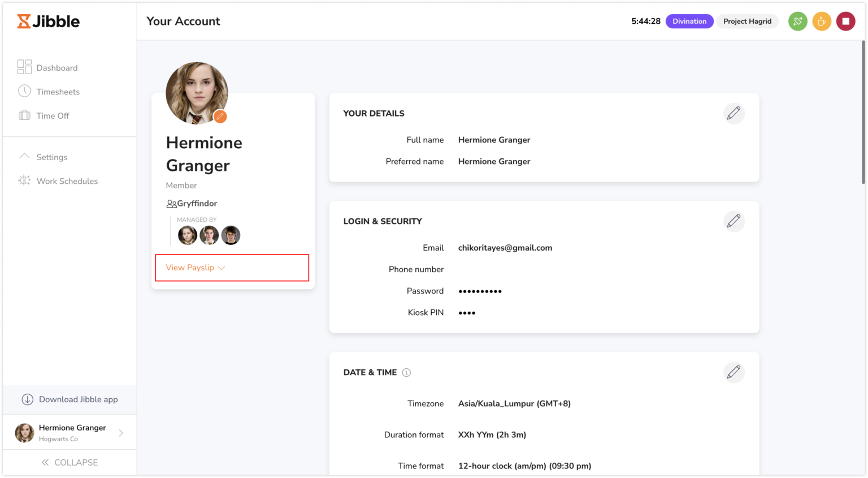Select the Timesheets sidebar icon
The height and width of the screenshot is (478, 868).
25,91
